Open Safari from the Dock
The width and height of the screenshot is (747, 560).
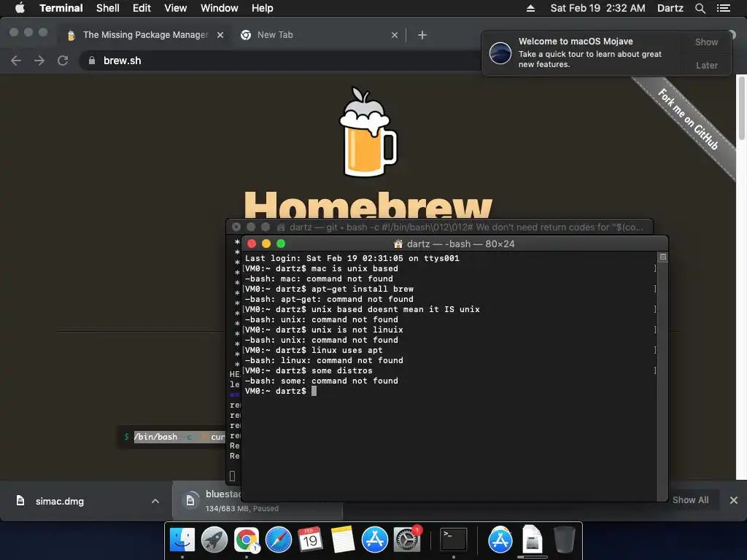tap(278, 540)
